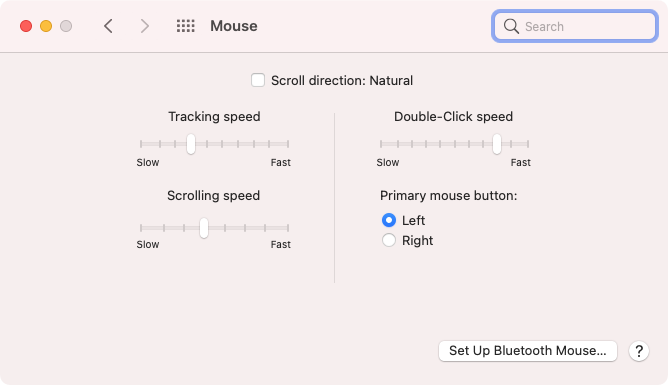Click Set Up Bluetooth Mouse button
The width and height of the screenshot is (668, 385).
(528, 351)
